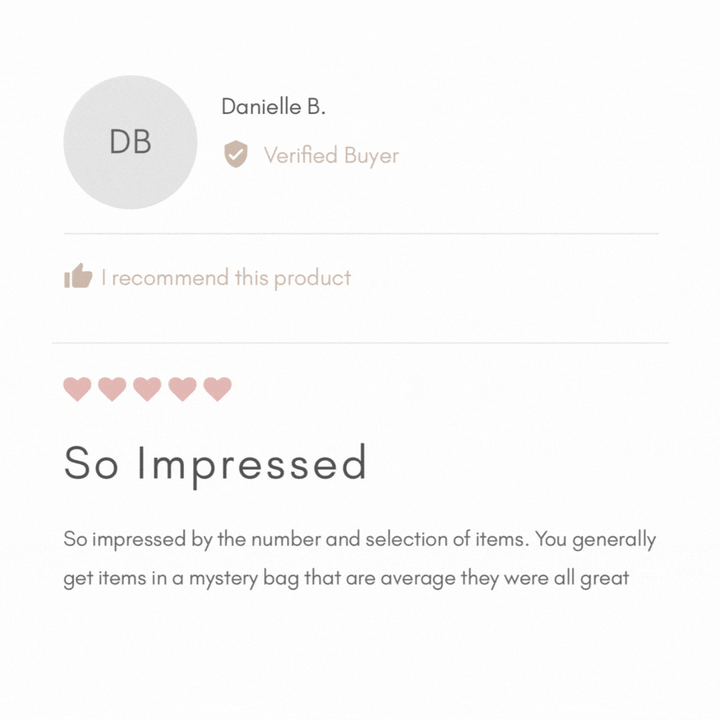The width and height of the screenshot is (720, 720).
Task: Click the word 'Impressed' in heading
Action: 252,463
